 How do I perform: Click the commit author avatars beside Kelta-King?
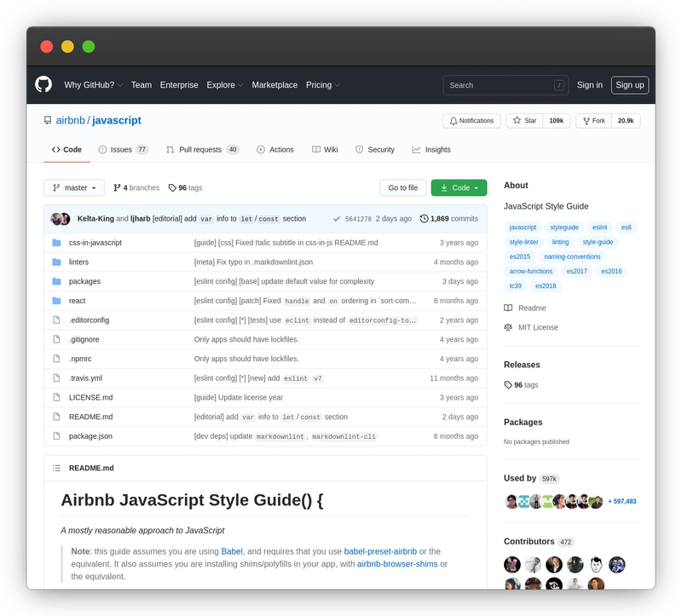60,219
